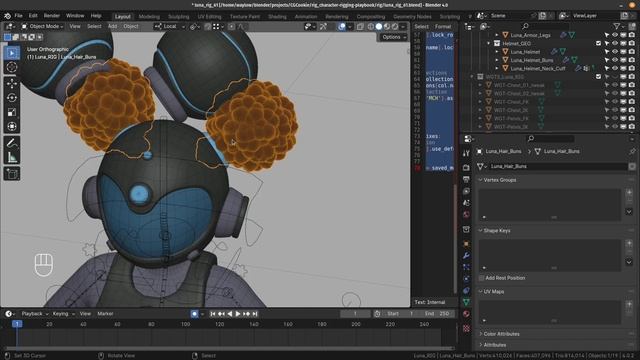640x360 pixels.
Task: Open the World properties tab (red globe)
Action: 466,214
